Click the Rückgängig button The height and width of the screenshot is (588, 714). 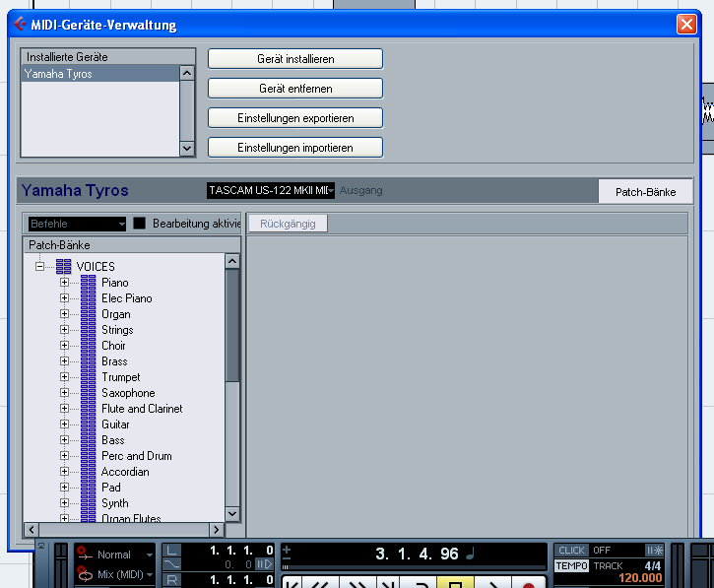click(x=288, y=224)
